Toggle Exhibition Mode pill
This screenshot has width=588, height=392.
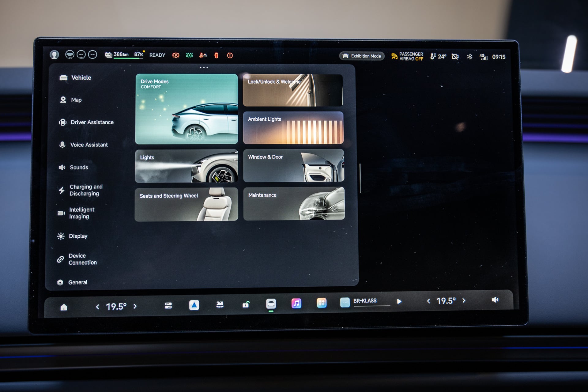(362, 56)
